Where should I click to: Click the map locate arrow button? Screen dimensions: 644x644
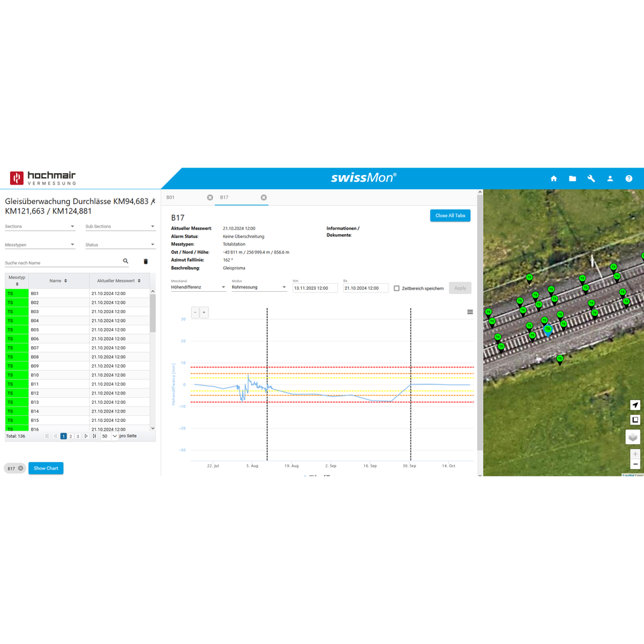click(x=635, y=405)
